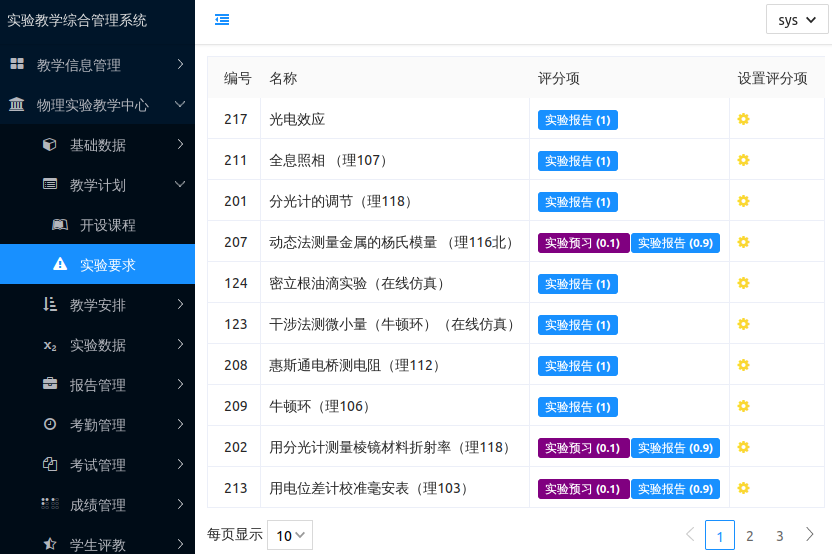Click gear icon in row 213
The height and width of the screenshot is (554, 832).
[x=743, y=488]
